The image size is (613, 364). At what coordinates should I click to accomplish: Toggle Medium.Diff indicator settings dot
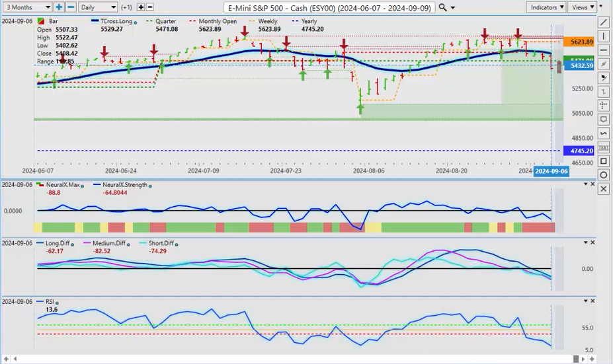[128, 244]
